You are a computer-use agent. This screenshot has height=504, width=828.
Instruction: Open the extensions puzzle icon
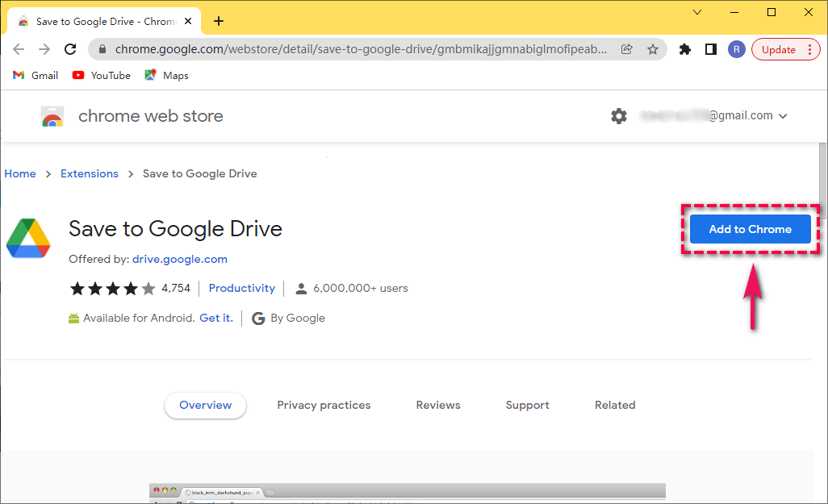[x=685, y=49]
